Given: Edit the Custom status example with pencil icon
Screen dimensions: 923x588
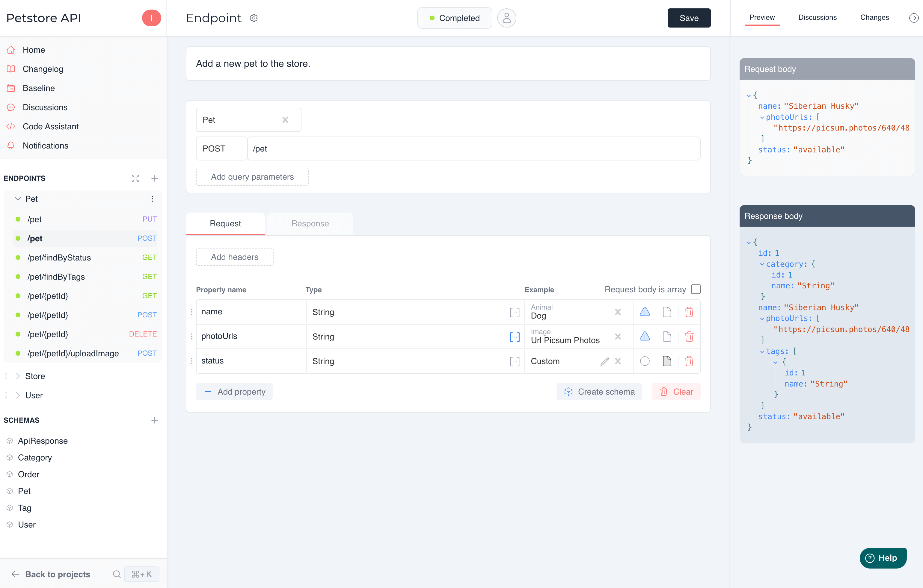Looking at the screenshot, I should tap(604, 361).
